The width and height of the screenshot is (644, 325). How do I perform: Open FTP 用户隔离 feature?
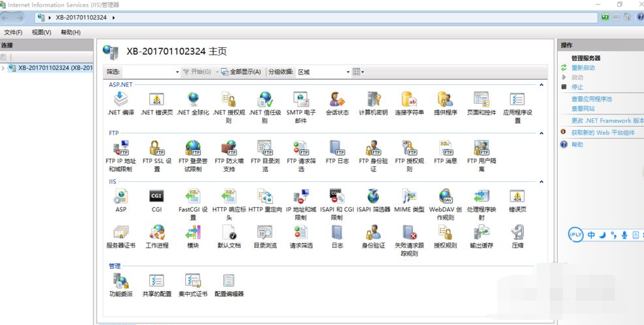tap(481, 156)
